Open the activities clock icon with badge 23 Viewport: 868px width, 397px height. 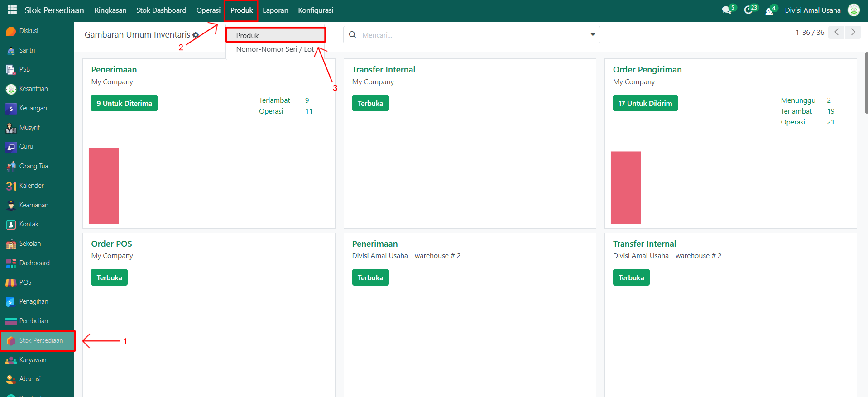tap(748, 10)
